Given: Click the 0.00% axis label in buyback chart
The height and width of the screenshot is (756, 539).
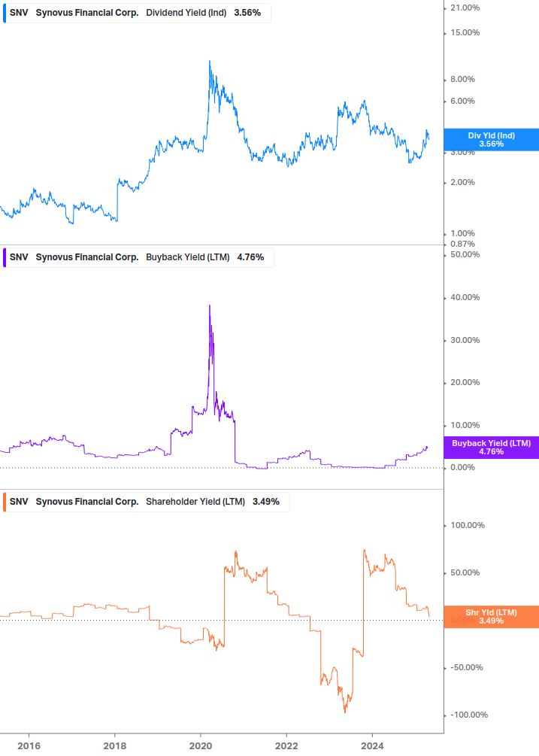Looking at the screenshot, I should point(462,467).
